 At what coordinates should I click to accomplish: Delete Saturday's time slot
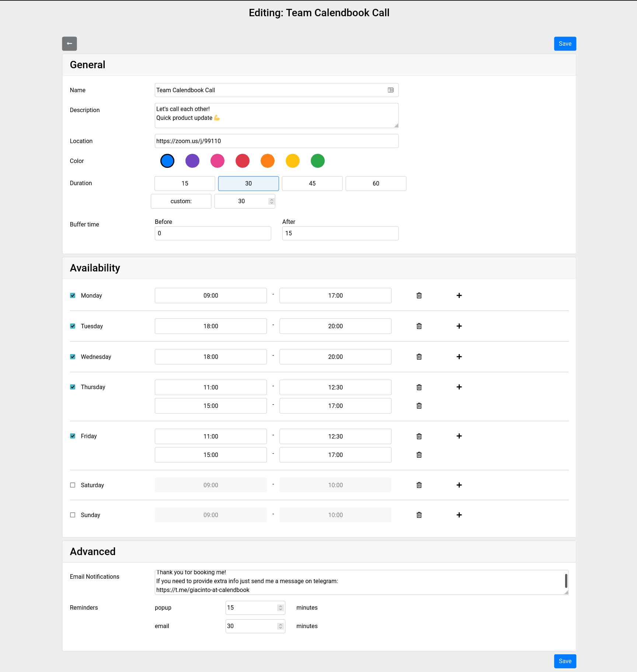click(419, 485)
